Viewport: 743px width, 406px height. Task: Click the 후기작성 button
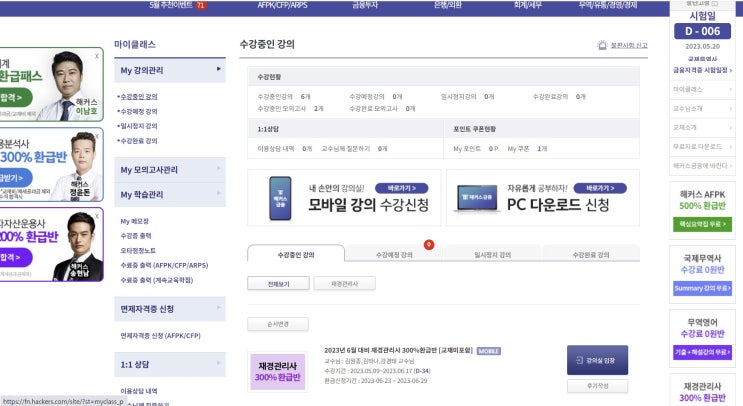coord(598,386)
